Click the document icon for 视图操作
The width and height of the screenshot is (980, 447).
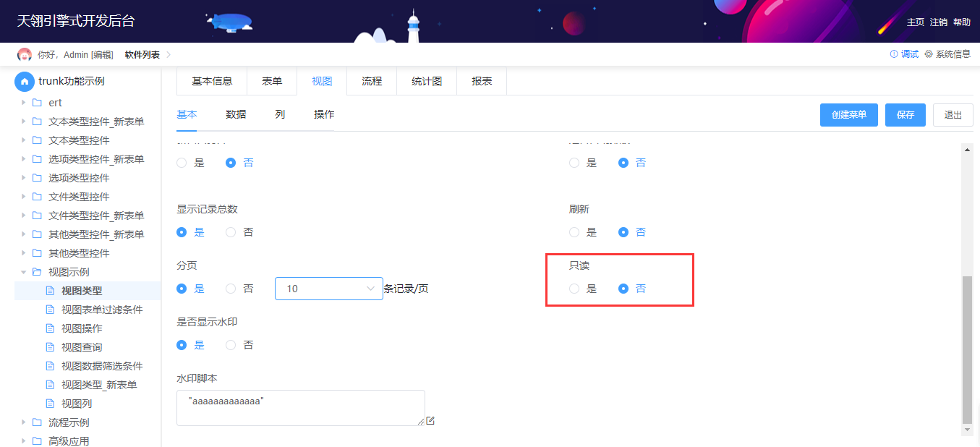tap(50, 328)
